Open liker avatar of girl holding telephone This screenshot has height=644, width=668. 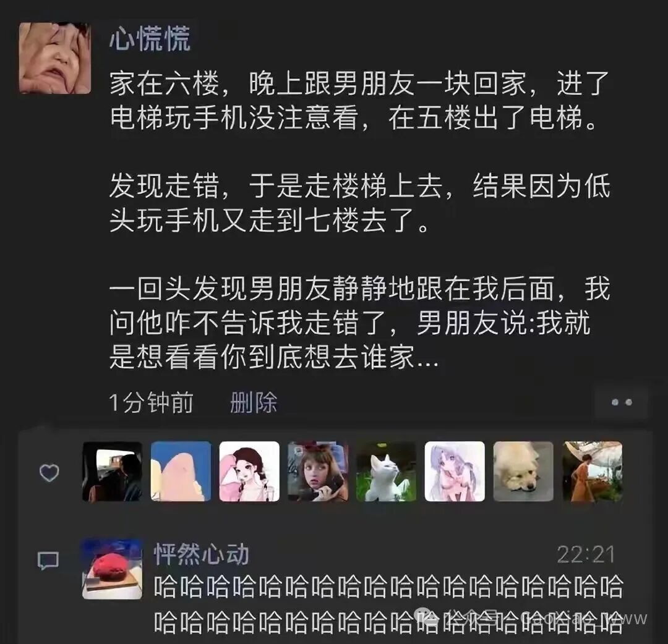coord(318,471)
